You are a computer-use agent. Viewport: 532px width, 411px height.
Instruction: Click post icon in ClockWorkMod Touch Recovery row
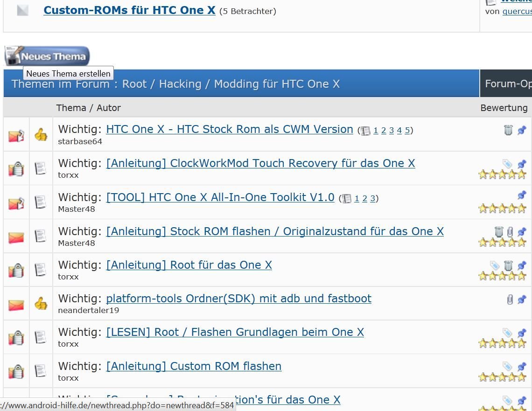click(41, 168)
